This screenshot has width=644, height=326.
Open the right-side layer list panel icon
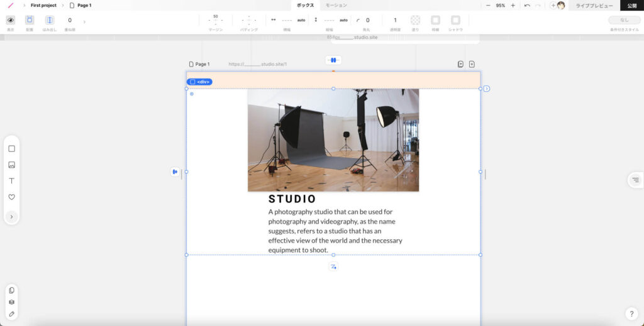pyautogui.click(x=636, y=180)
